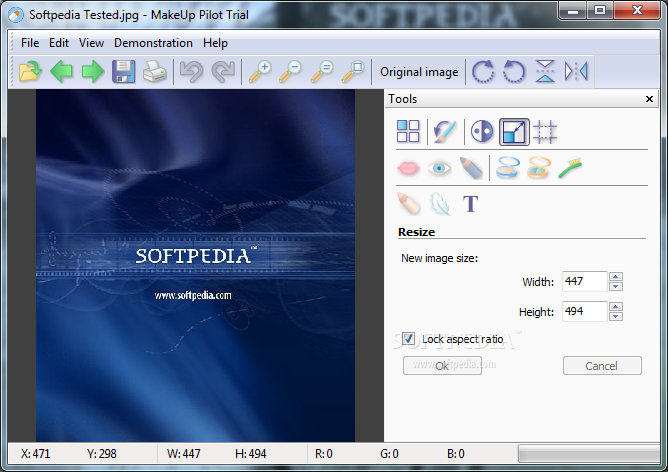Screen dimensions: 668x472
Task: Click the W: 447 status bar value
Action: click(184, 454)
